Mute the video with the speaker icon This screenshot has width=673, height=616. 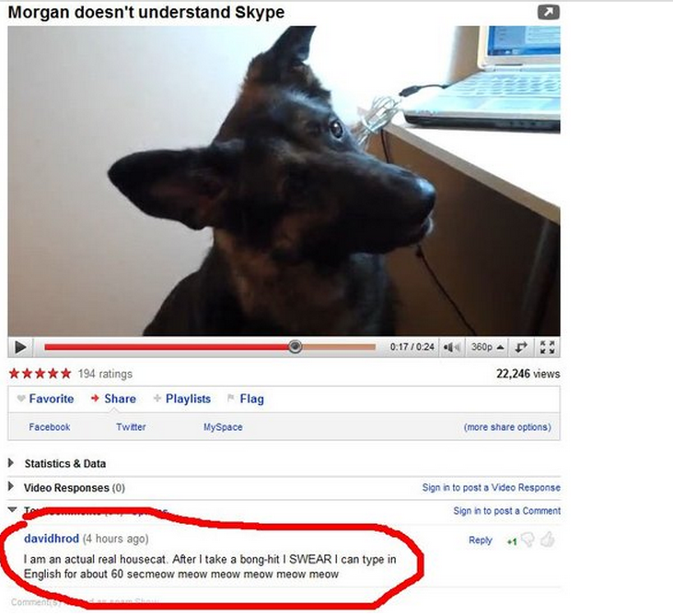(451, 347)
